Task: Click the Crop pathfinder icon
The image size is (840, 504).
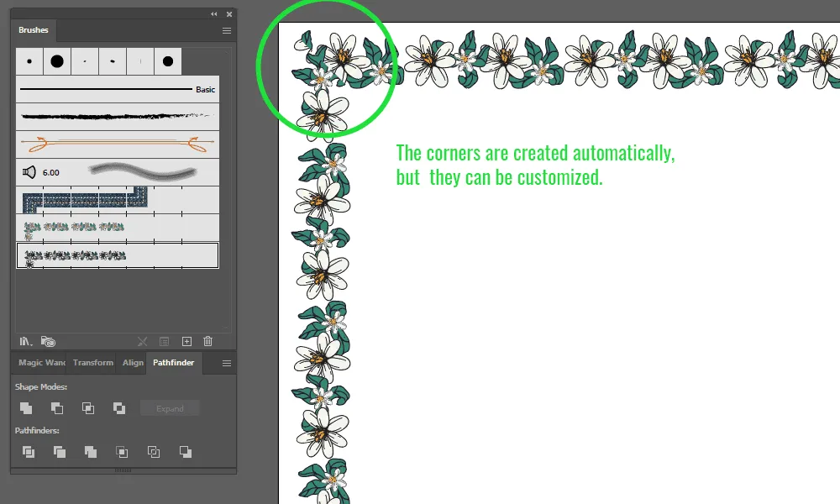Action: (122, 452)
